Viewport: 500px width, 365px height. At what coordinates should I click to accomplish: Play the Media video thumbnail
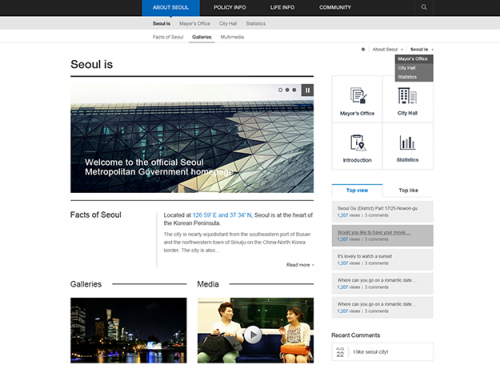tap(253, 334)
